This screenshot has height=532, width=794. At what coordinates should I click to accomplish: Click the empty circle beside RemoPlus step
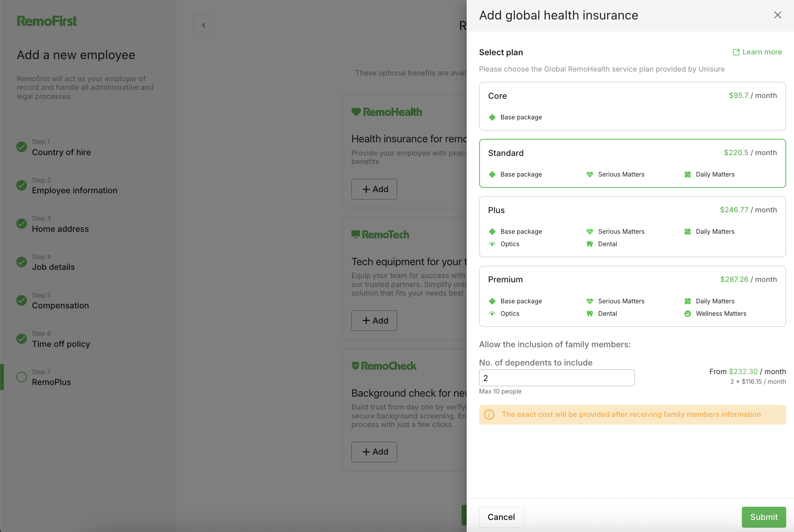pyautogui.click(x=21, y=377)
